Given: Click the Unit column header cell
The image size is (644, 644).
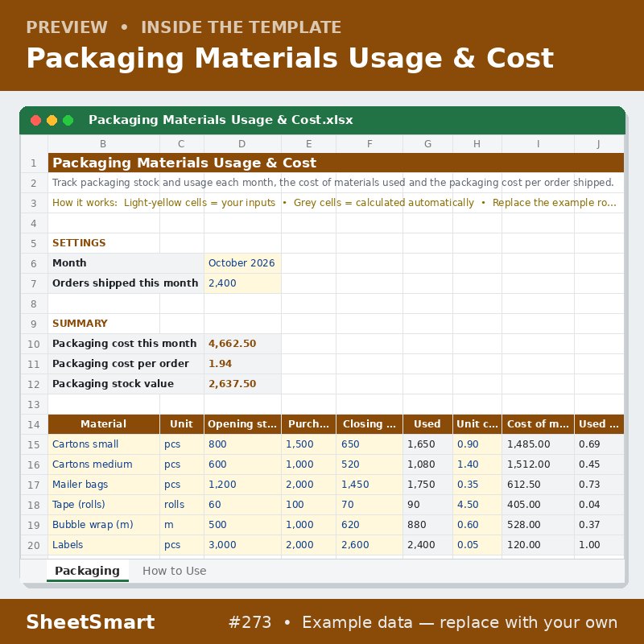Looking at the screenshot, I should point(182,424).
